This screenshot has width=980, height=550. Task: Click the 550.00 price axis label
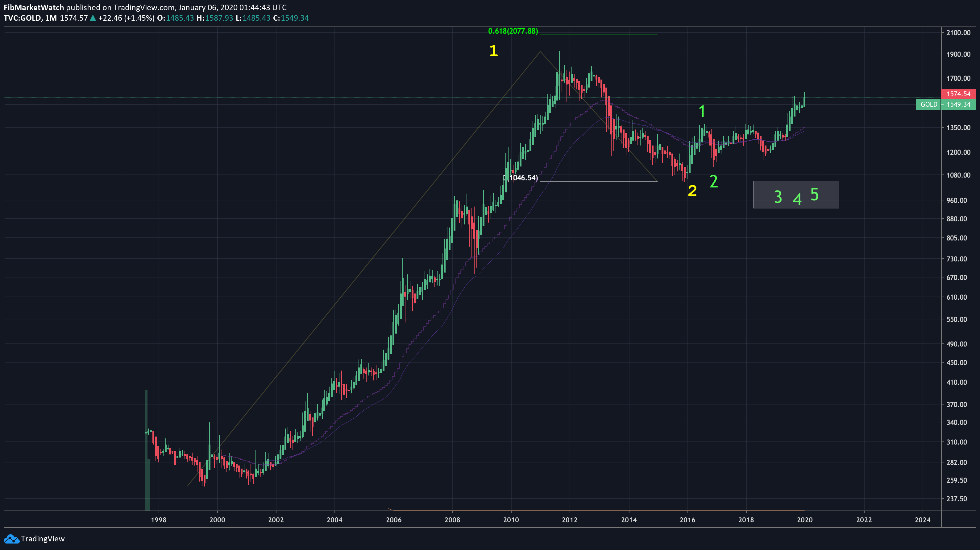click(957, 319)
